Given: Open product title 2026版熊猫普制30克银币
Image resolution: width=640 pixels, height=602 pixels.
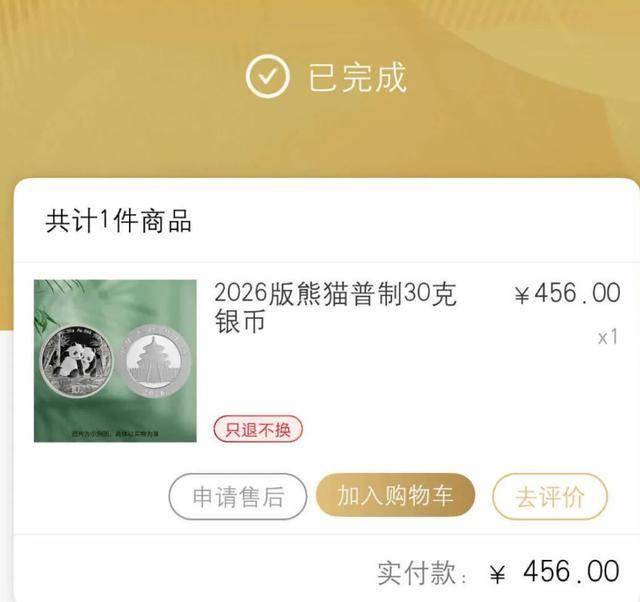Looking at the screenshot, I should pos(335,307).
